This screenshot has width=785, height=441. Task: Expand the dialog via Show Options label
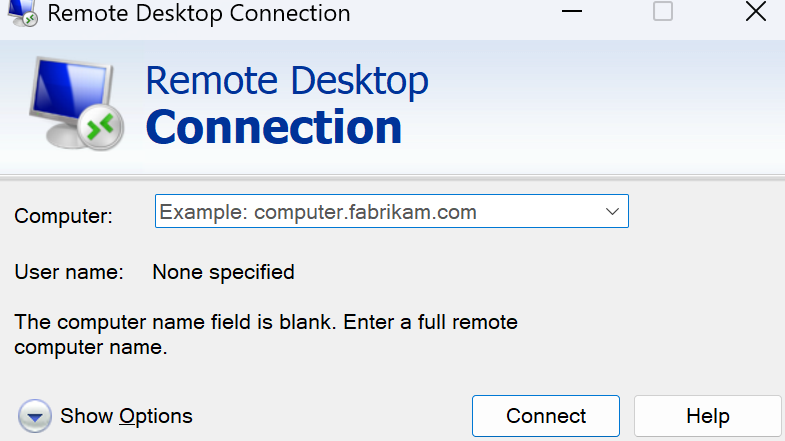[x=126, y=416]
